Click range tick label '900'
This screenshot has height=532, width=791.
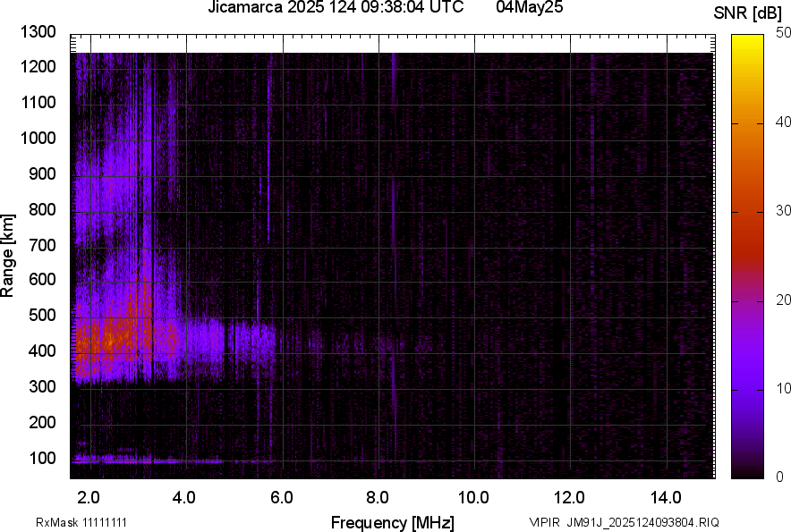(42, 173)
